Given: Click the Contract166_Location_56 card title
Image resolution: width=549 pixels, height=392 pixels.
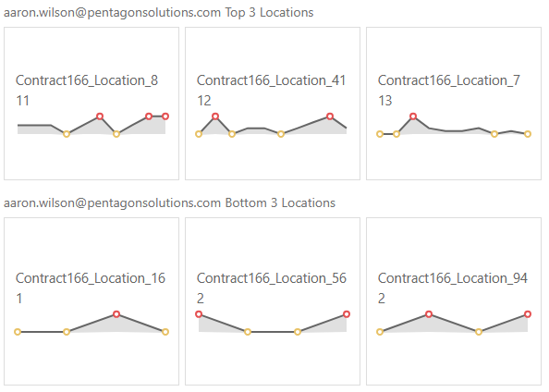Looking at the screenshot, I should coord(272,278).
